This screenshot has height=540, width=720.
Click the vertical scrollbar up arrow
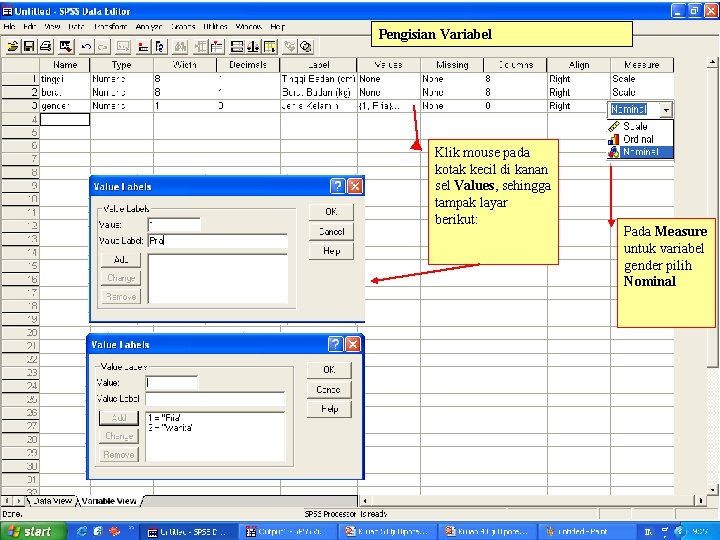712,62
